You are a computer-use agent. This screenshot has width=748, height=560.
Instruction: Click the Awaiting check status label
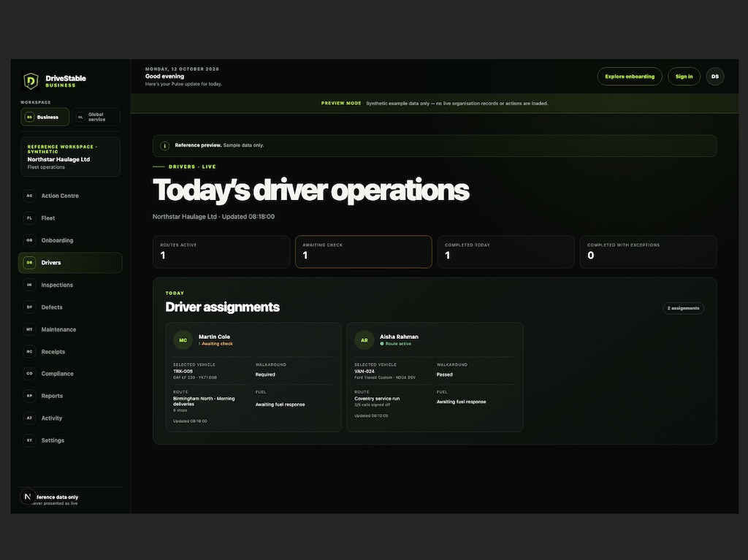215,343
